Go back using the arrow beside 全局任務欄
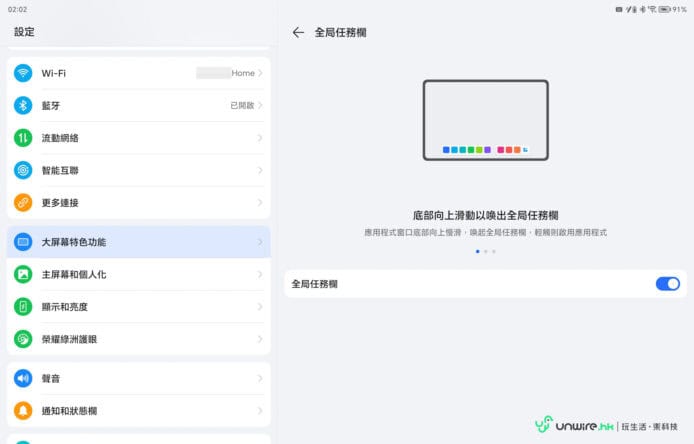Screen dimensions: 694x444 [298, 32]
